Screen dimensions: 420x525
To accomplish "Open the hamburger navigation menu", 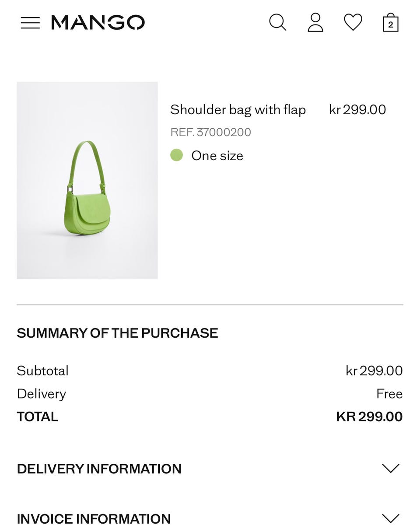I will pyautogui.click(x=30, y=23).
